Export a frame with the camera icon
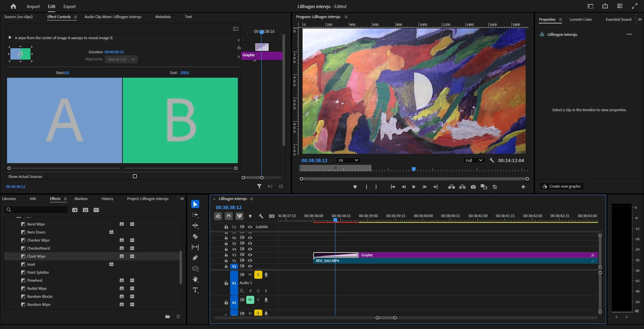 473,187
